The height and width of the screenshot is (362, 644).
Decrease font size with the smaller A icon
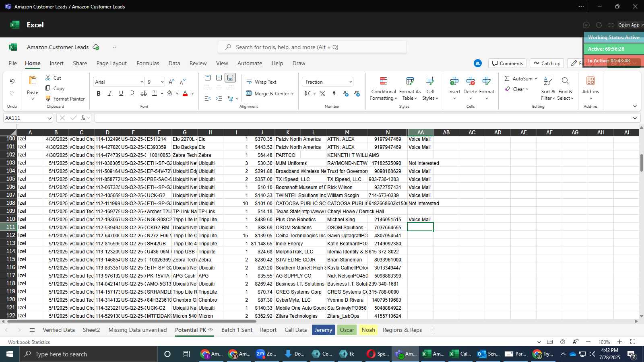pyautogui.click(x=183, y=82)
